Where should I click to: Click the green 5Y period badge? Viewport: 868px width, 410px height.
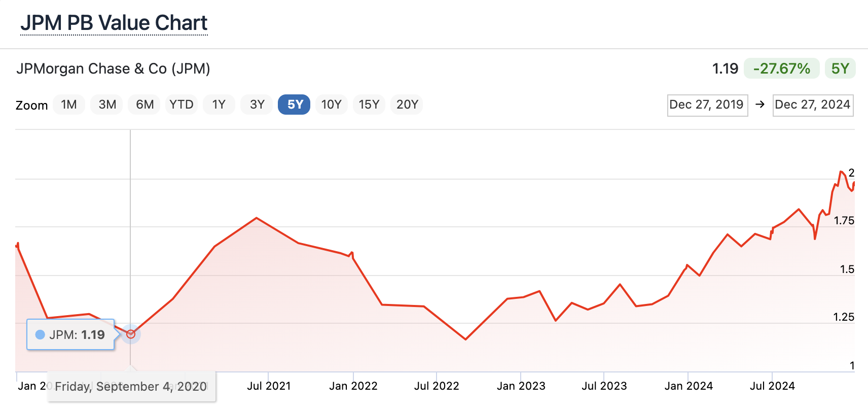840,69
